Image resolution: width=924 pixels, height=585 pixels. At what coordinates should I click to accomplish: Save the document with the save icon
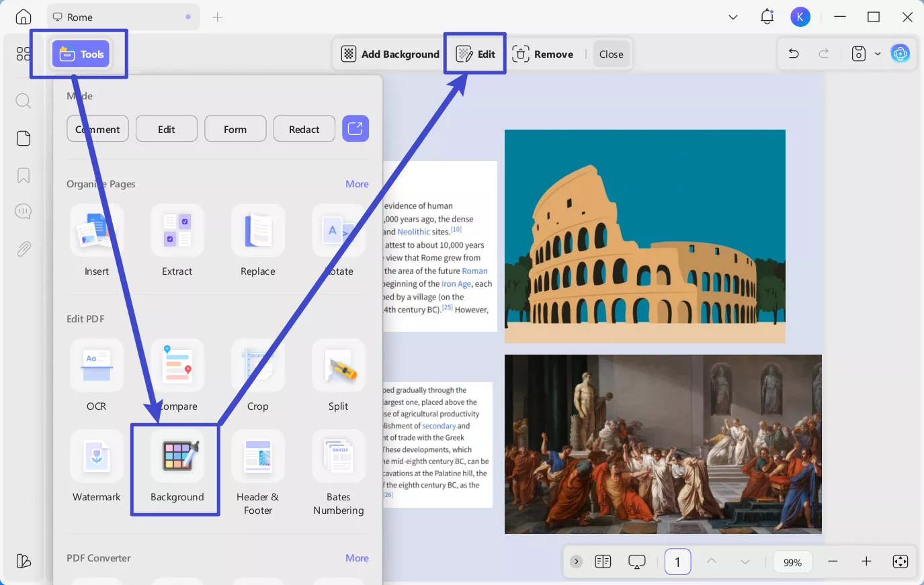click(859, 54)
